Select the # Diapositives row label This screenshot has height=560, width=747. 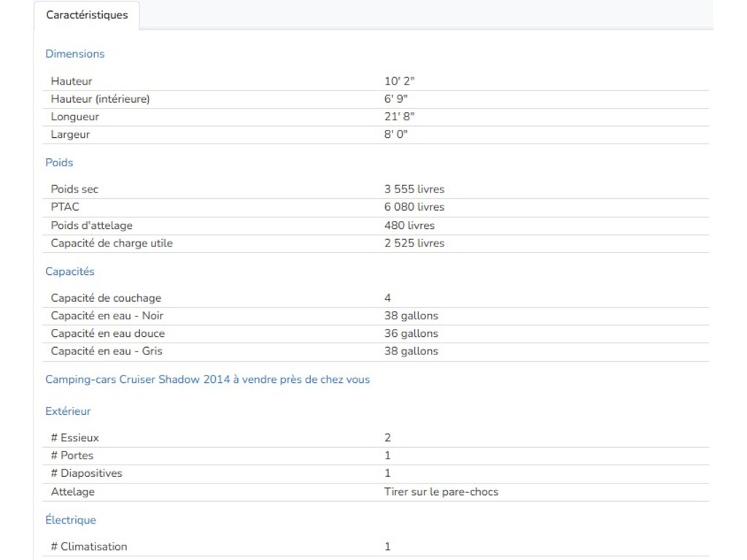[x=86, y=473]
